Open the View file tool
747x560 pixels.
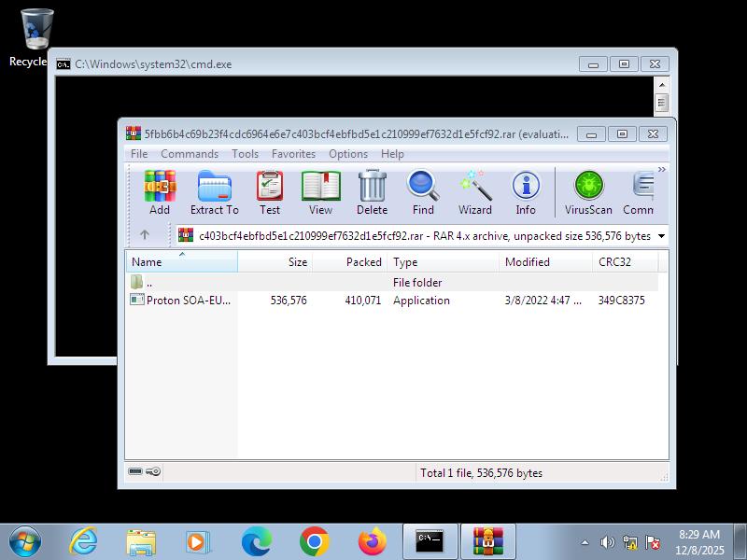pyautogui.click(x=320, y=192)
